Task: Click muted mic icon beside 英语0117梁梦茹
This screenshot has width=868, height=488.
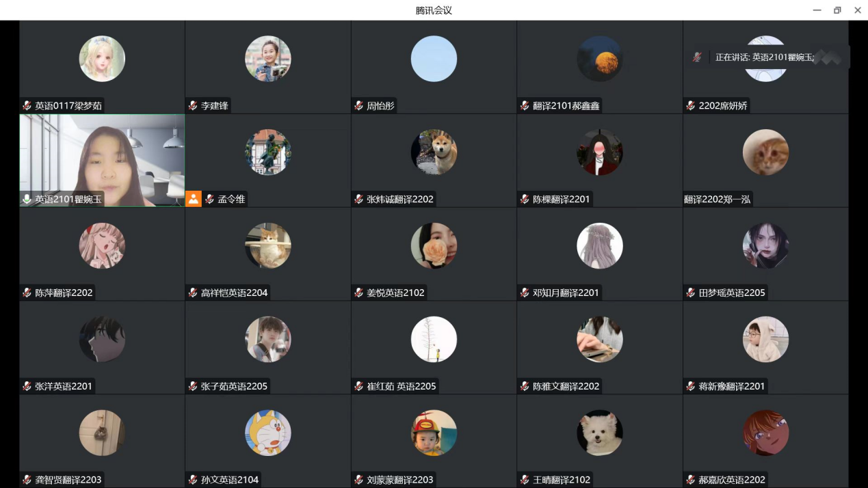Action: tap(27, 106)
